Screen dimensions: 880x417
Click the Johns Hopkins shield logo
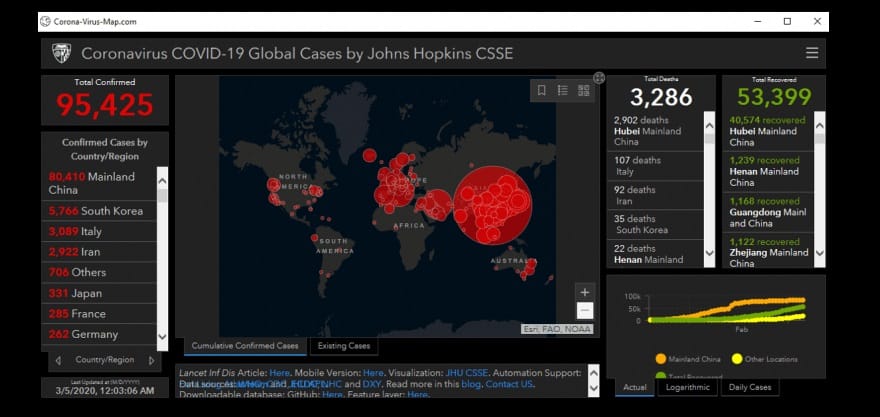coord(62,53)
